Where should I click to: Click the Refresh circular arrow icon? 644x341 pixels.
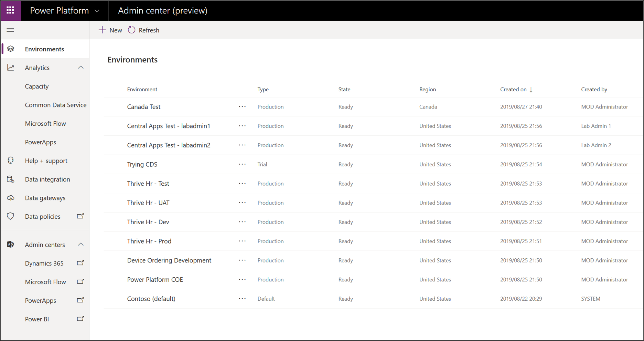pyautogui.click(x=132, y=30)
